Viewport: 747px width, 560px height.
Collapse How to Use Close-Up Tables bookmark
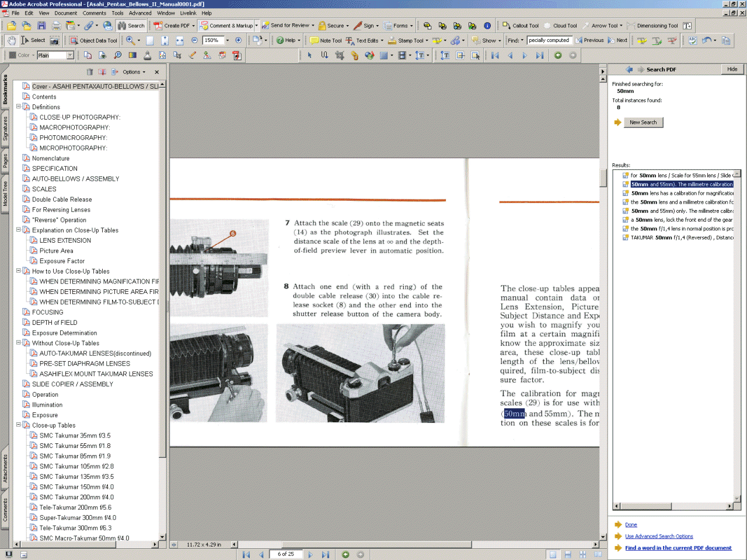click(18, 271)
